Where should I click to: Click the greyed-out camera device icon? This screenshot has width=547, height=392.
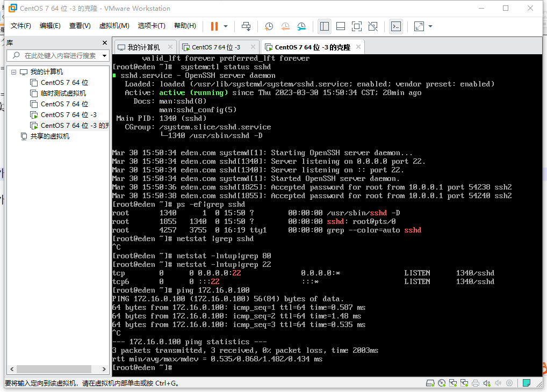pos(509,383)
